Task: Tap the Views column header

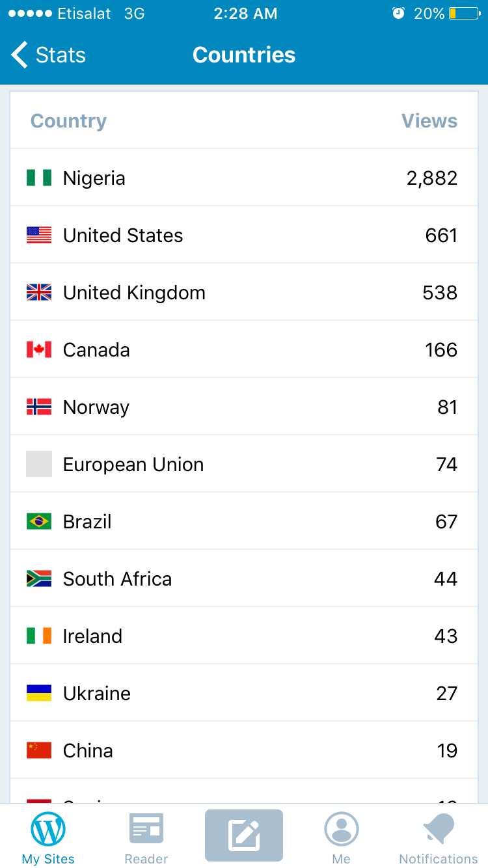Action: click(x=429, y=121)
